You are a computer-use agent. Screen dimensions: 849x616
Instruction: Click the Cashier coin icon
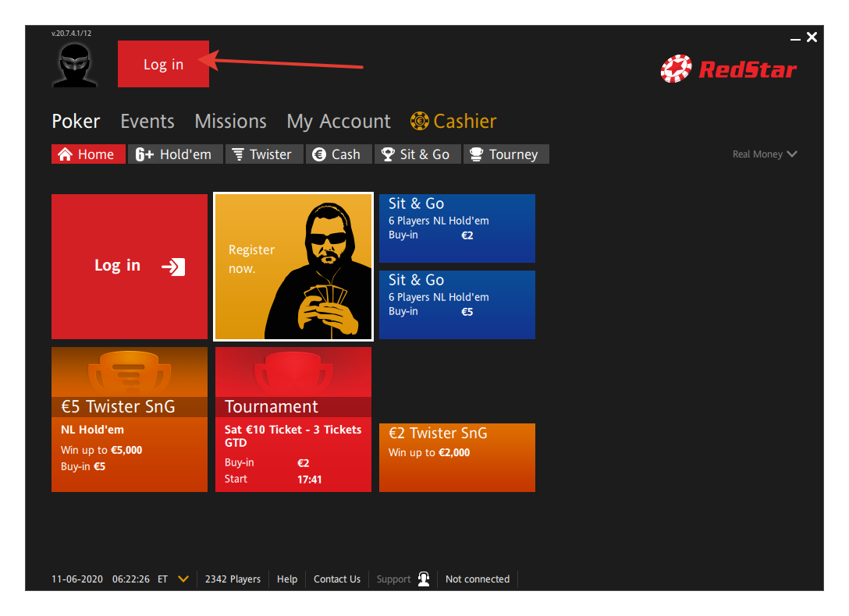420,122
